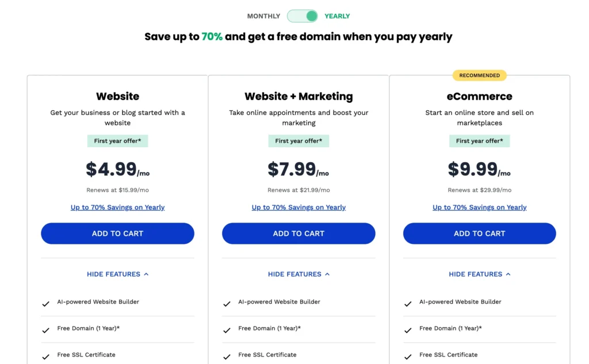This screenshot has width=589, height=364.
Task: Select the YEARLY billing option
Action: tap(337, 16)
